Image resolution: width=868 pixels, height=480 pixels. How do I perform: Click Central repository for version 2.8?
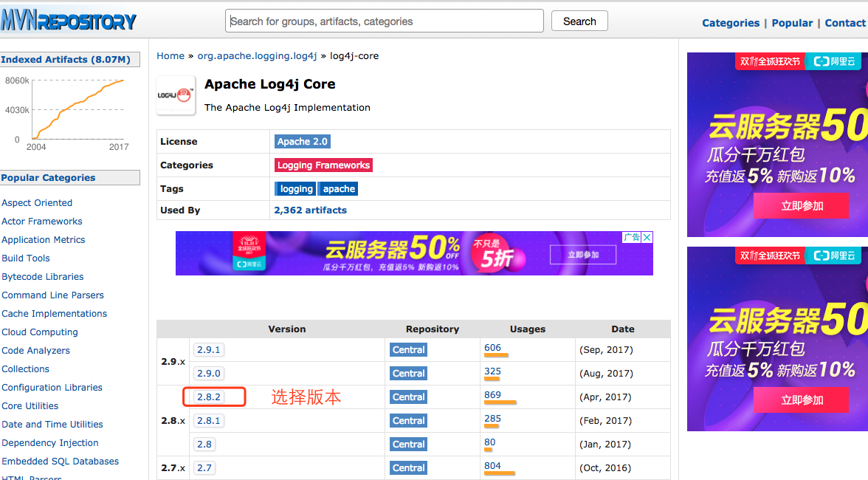pyautogui.click(x=409, y=444)
